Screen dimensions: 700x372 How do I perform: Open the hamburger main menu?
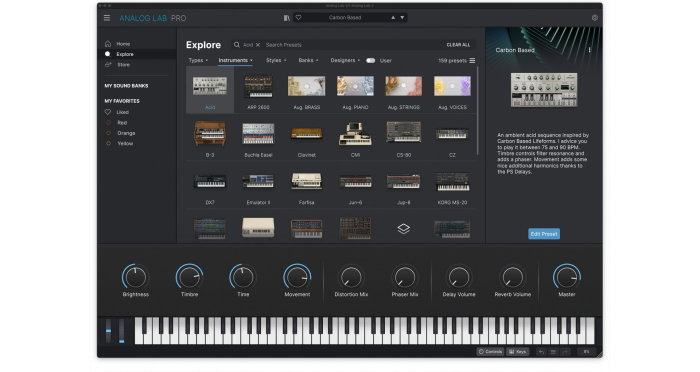tap(107, 18)
